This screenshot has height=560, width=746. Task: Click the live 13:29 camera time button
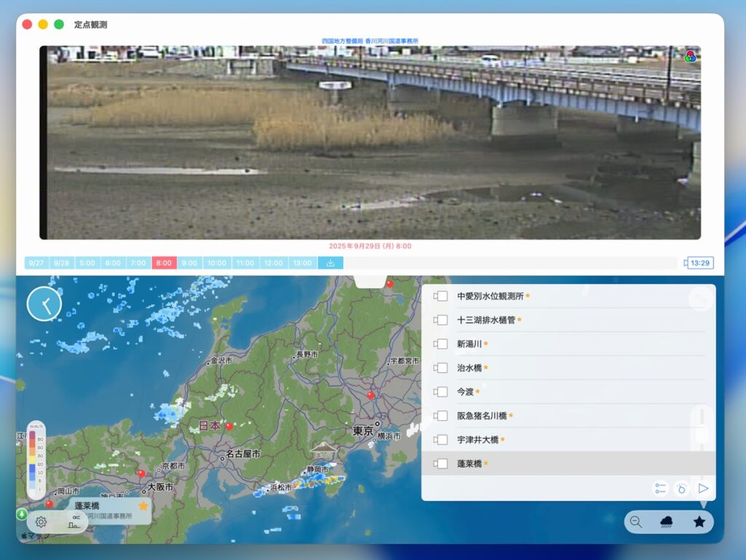pyautogui.click(x=699, y=263)
